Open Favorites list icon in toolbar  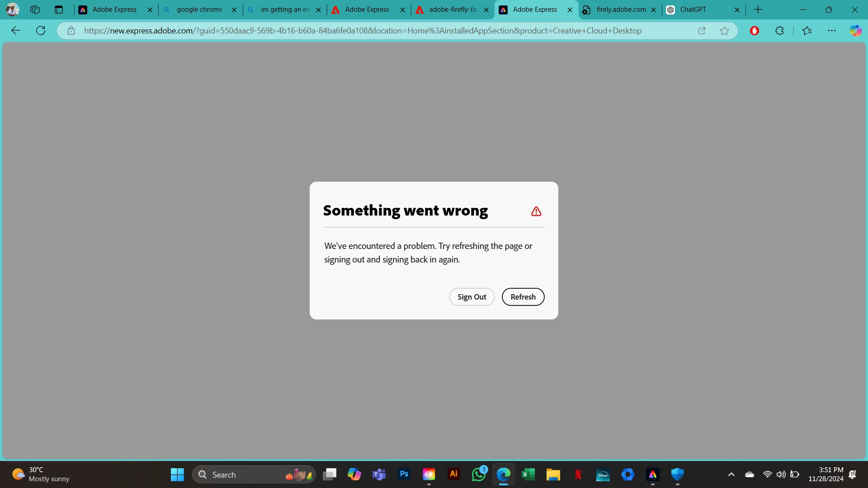pyautogui.click(x=807, y=31)
